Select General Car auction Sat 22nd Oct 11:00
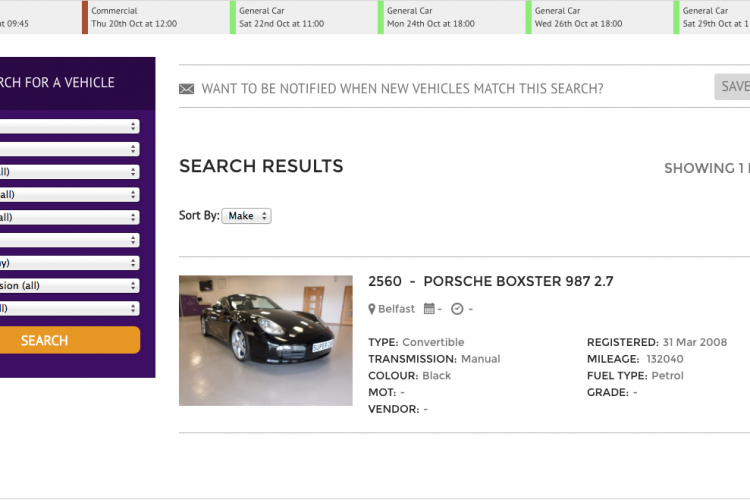Viewport: 750px width, 500px height. (303, 17)
